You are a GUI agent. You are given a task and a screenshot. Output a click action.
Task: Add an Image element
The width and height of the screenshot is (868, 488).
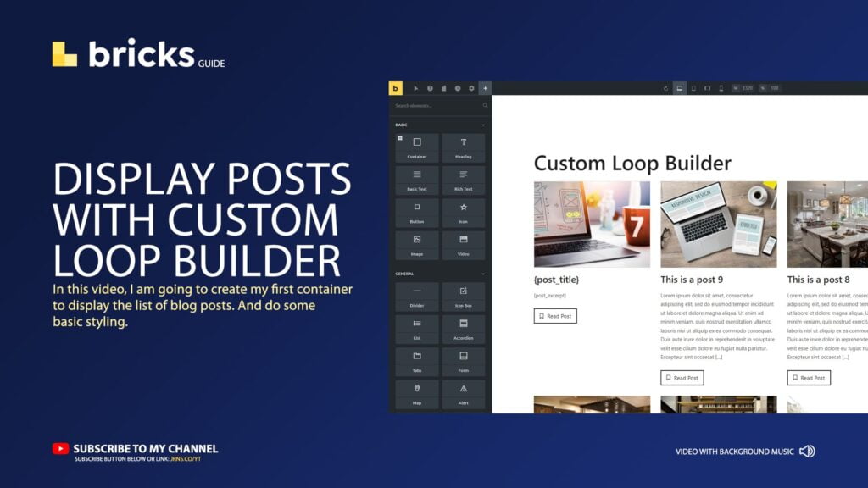coord(417,246)
